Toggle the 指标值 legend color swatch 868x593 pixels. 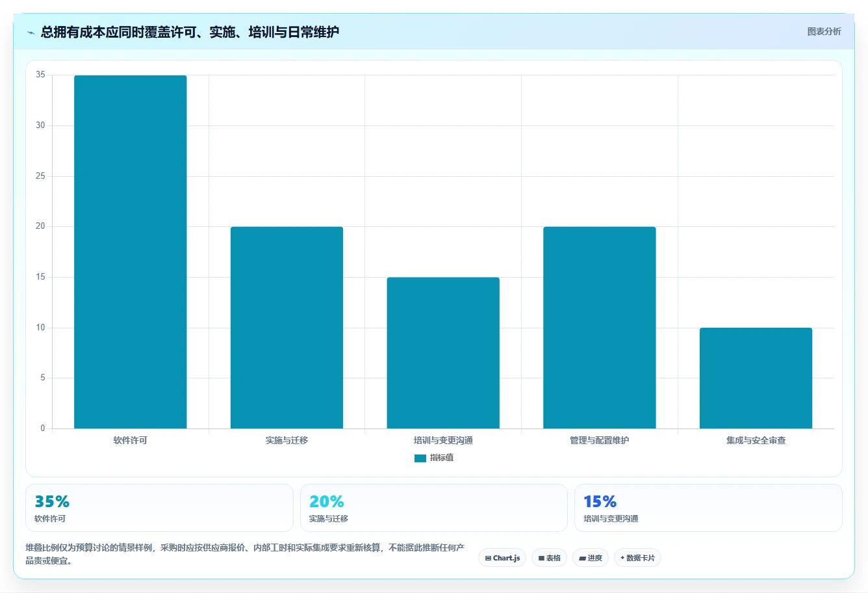click(x=420, y=458)
